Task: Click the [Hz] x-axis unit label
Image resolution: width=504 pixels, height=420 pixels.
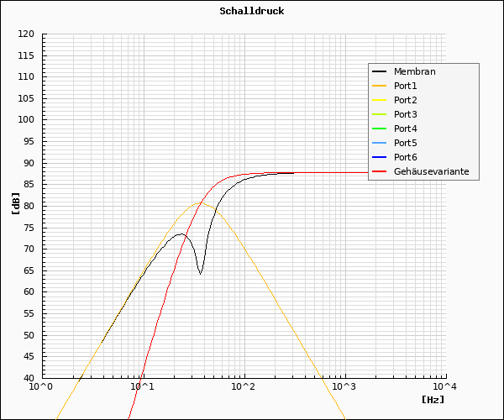Action: tap(433, 400)
